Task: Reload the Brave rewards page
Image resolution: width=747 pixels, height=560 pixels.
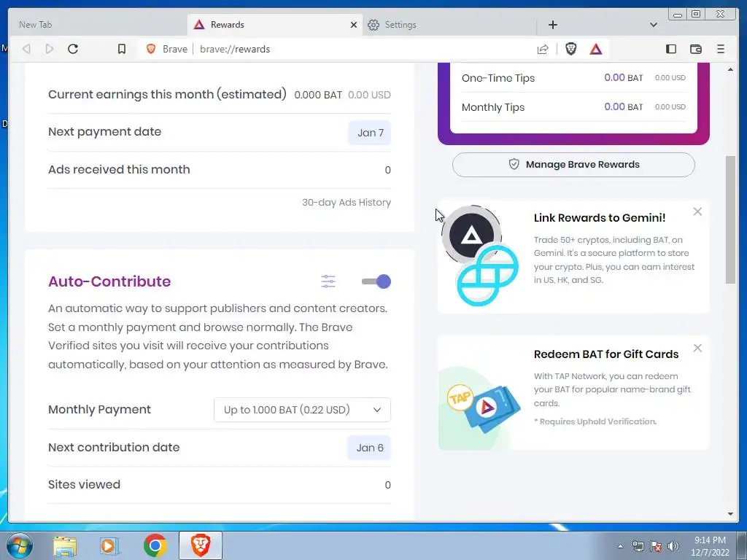Action: pyautogui.click(x=73, y=49)
